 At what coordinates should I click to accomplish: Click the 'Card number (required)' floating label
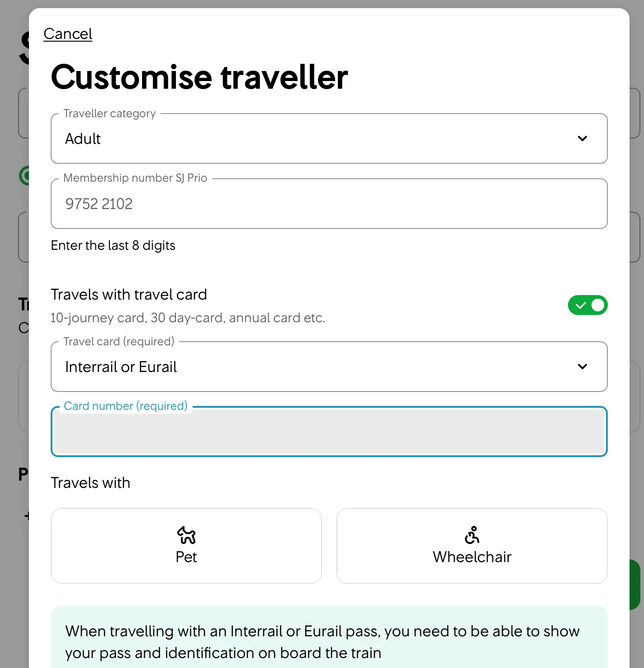(x=126, y=406)
